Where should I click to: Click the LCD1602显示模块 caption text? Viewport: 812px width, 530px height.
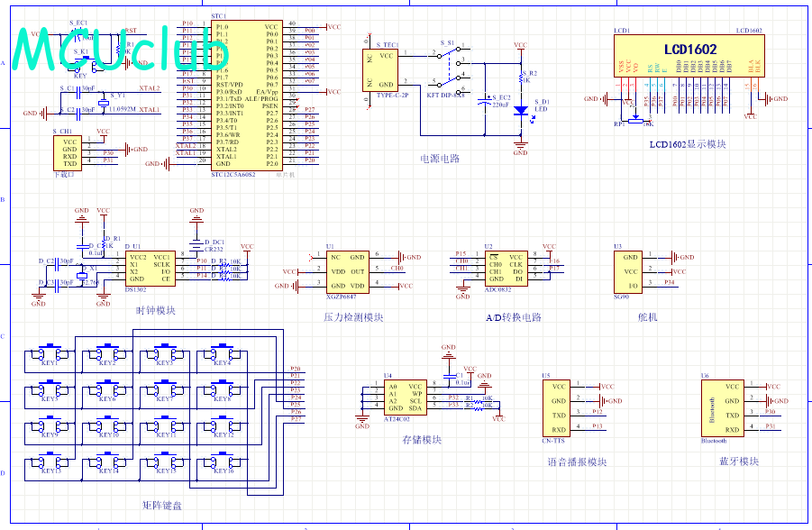coord(688,144)
